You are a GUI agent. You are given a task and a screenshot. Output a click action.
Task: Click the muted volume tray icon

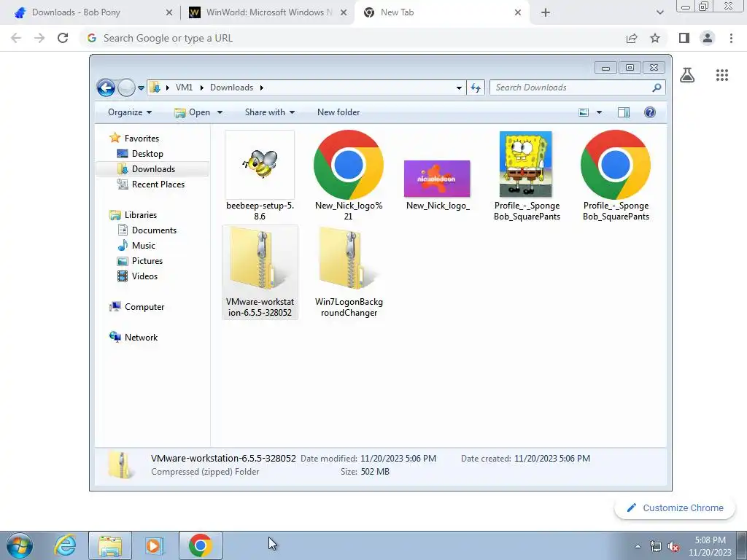point(673,546)
